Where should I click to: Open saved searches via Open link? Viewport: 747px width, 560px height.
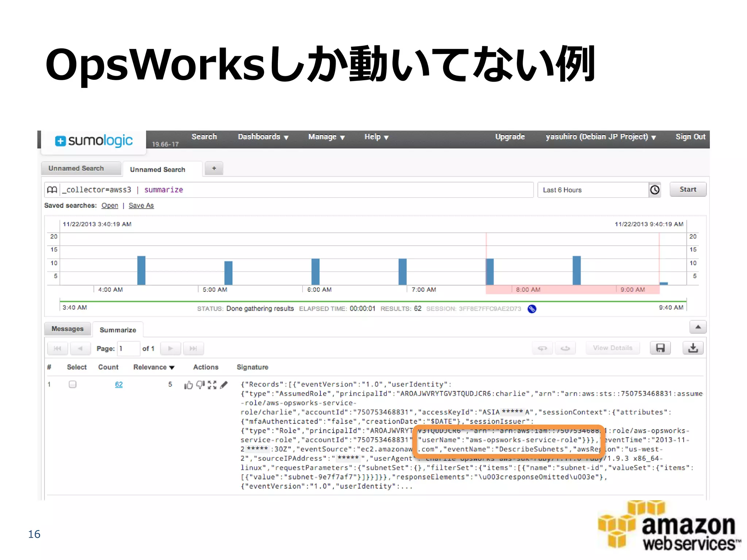click(x=110, y=206)
